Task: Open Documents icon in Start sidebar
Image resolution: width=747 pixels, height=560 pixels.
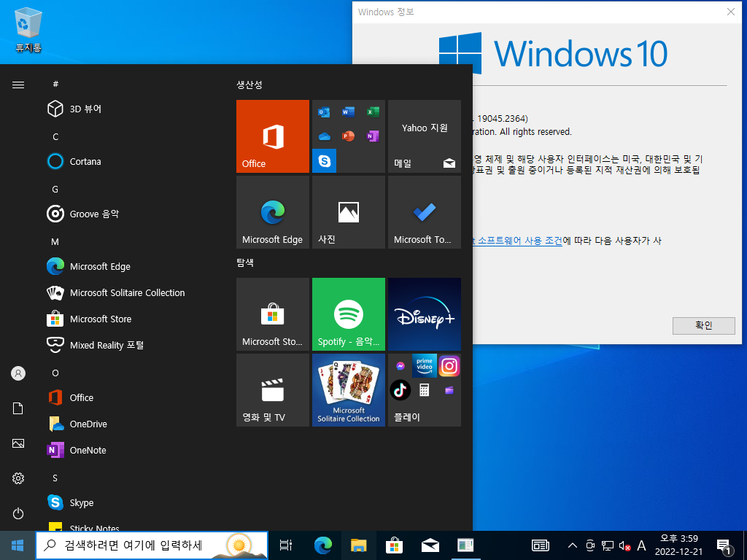Action: click(18, 408)
